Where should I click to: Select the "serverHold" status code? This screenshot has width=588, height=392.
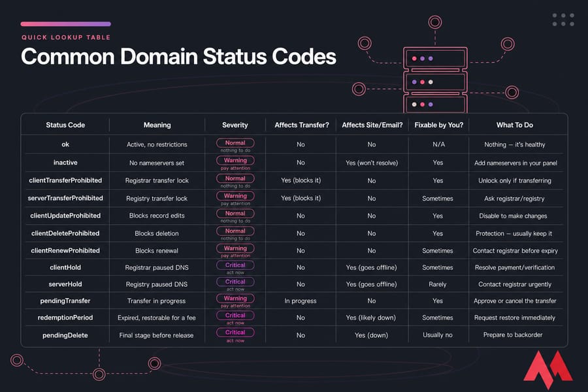pos(65,284)
